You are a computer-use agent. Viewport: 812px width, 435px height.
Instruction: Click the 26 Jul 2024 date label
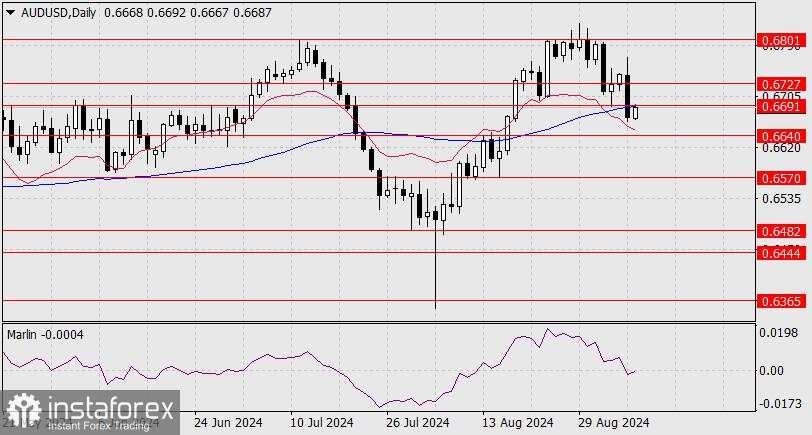[x=417, y=422]
